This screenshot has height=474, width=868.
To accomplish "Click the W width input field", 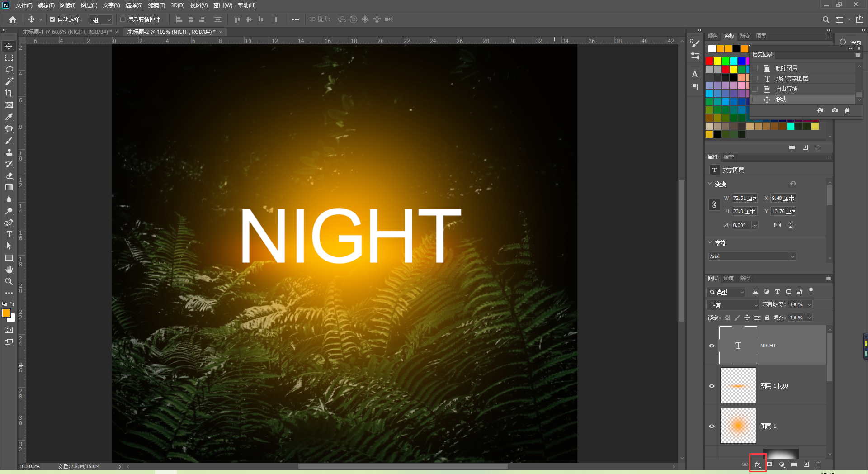I will (745, 198).
